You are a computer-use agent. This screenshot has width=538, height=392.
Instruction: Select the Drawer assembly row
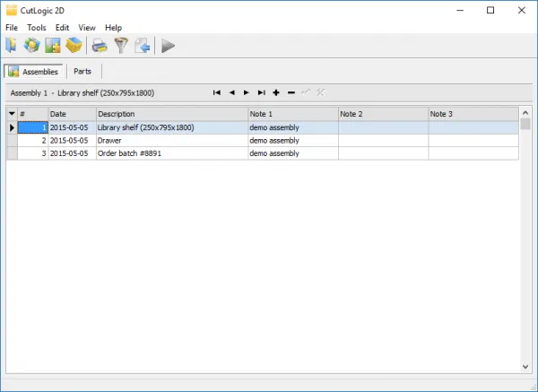[170, 141]
